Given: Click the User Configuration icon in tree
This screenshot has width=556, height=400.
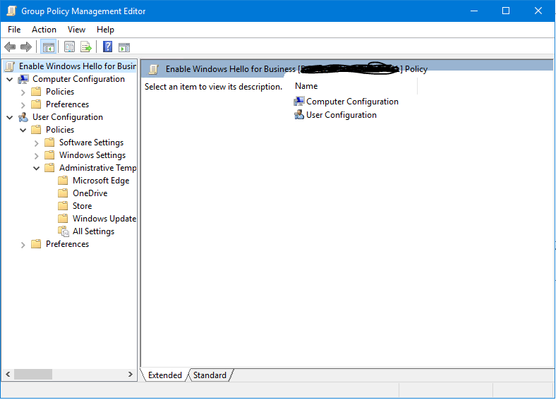Looking at the screenshot, I should pyautogui.click(x=23, y=117).
